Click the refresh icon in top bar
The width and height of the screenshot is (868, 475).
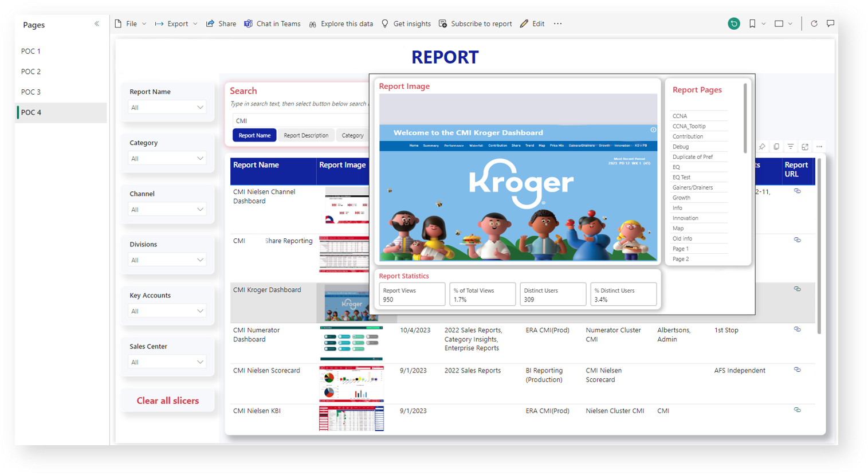point(814,23)
